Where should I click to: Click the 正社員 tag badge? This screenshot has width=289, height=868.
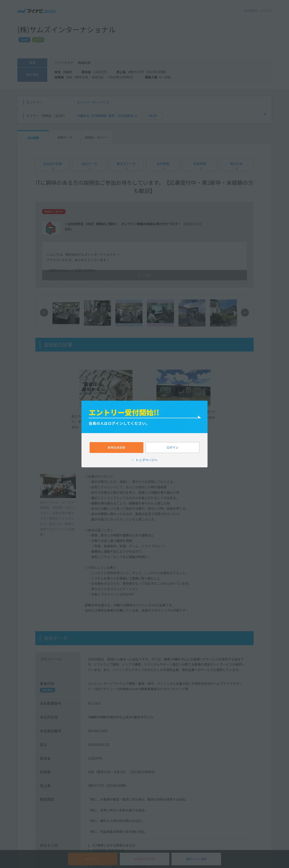tap(25, 40)
